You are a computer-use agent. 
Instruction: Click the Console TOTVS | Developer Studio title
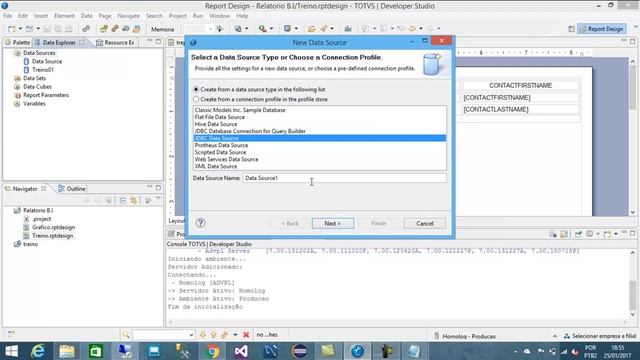pos(209,244)
